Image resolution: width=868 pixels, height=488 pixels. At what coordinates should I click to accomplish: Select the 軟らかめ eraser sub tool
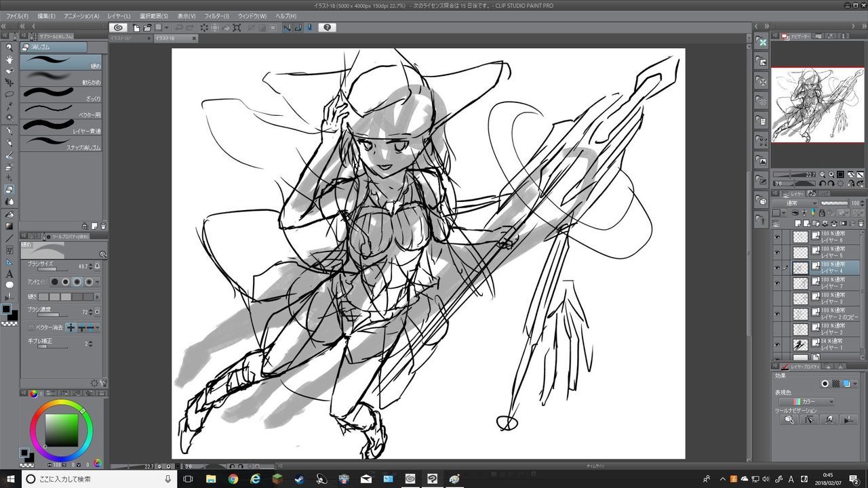(x=61, y=77)
